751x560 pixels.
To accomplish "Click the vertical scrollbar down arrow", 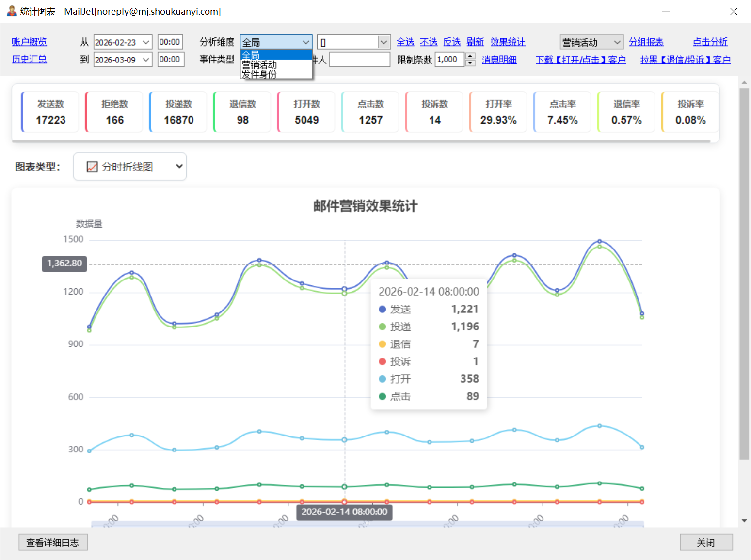I will [744, 521].
